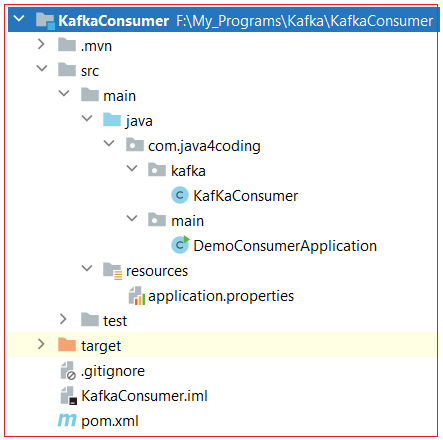This screenshot has height=440, width=443.
Task: Click the test folder icon
Action: coord(90,320)
